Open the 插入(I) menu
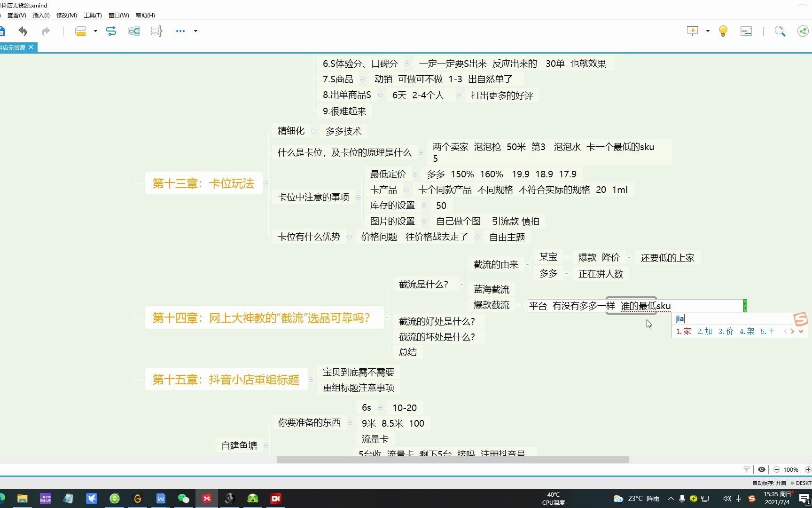Screen dimensions: 812x508 coord(41,15)
